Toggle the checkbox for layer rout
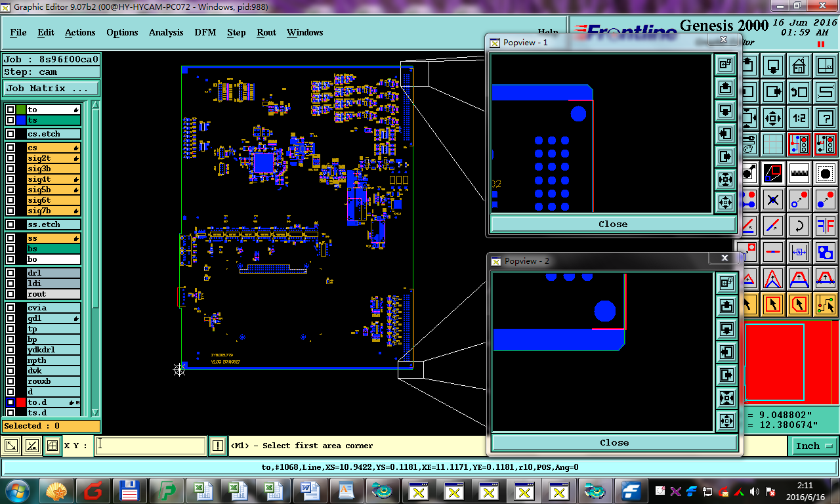The height and width of the screenshot is (504, 840). click(10, 294)
